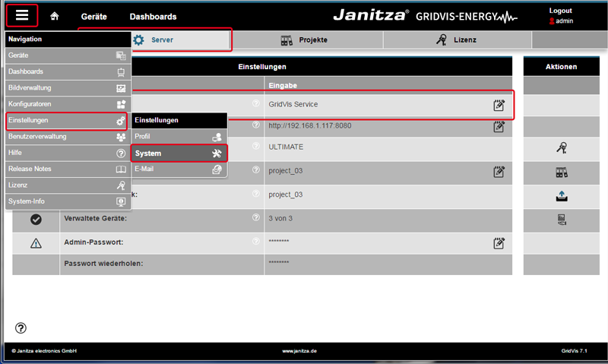Switch to the Projekte tab
The height and width of the screenshot is (364, 608).
[x=306, y=40]
